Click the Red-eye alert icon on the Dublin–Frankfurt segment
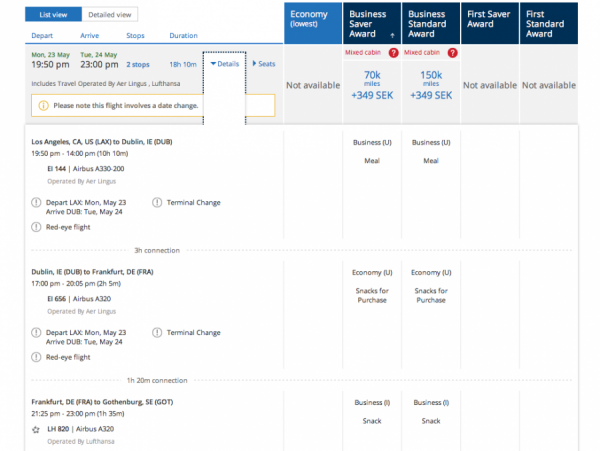Viewport: 600px width, 451px height. pos(36,357)
